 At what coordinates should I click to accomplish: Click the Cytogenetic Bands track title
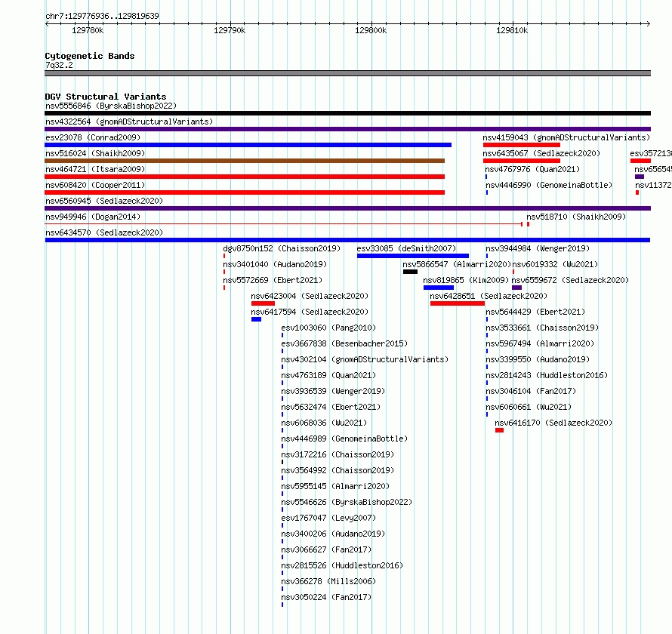coord(90,56)
